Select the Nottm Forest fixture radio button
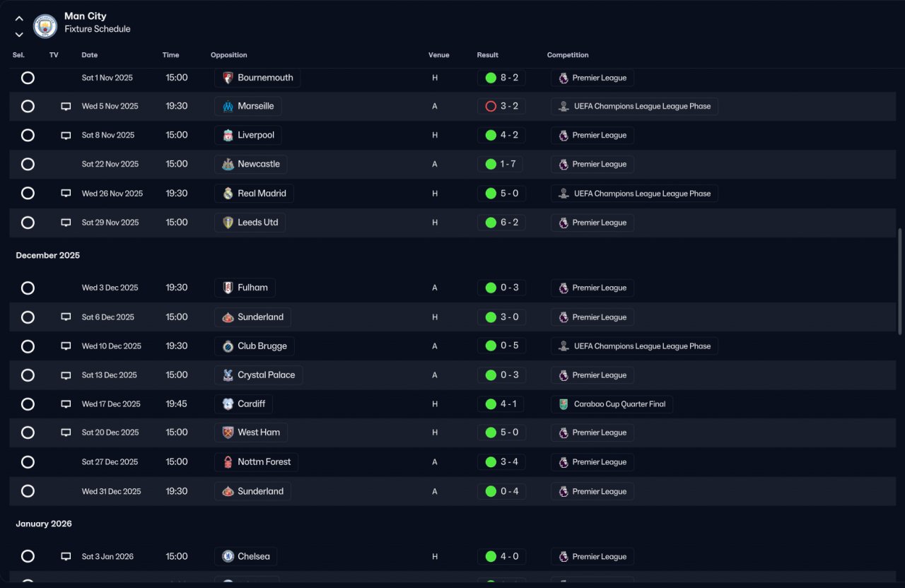This screenshot has height=588, width=905. (28, 462)
